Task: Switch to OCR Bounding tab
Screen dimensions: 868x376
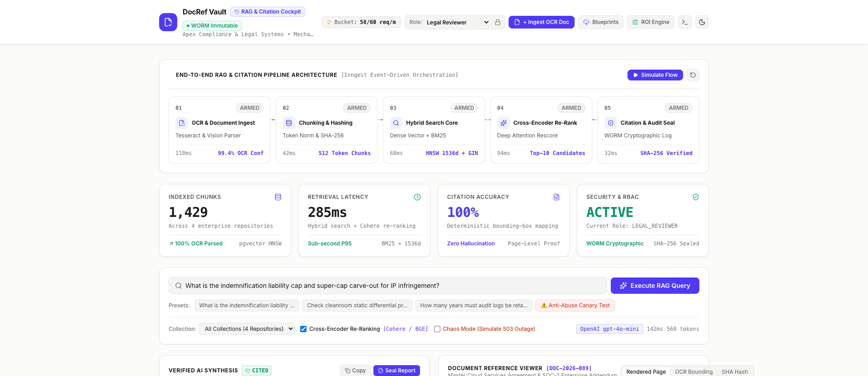Action: 694,372
